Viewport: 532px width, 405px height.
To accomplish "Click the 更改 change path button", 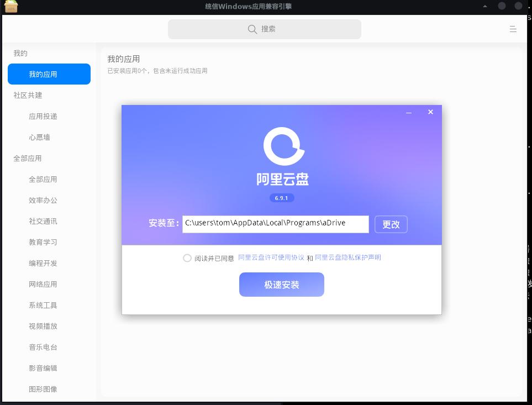I will pyautogui.click(x=391, y=224).
